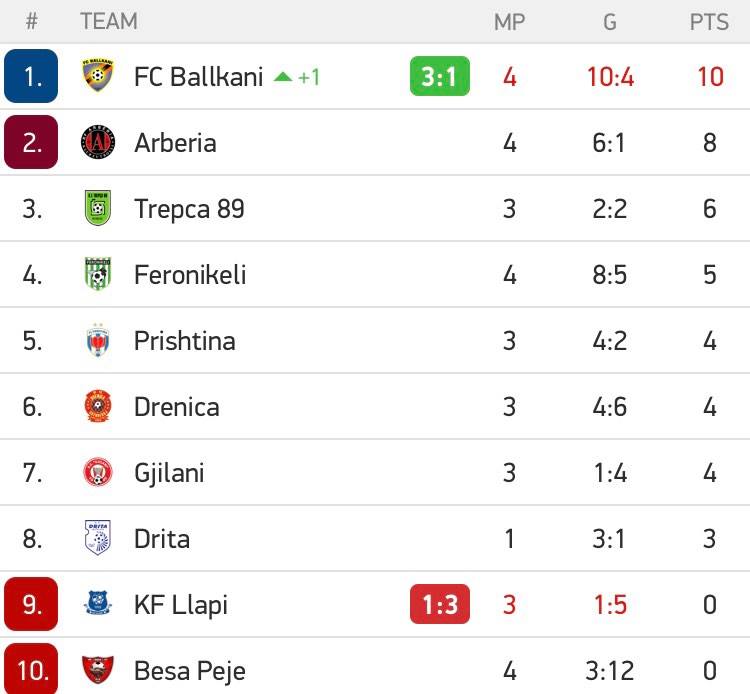This screenshot has height=694, width=750.
Task: Open FC Ballkani team crest icon
Action: click(98, 75)
